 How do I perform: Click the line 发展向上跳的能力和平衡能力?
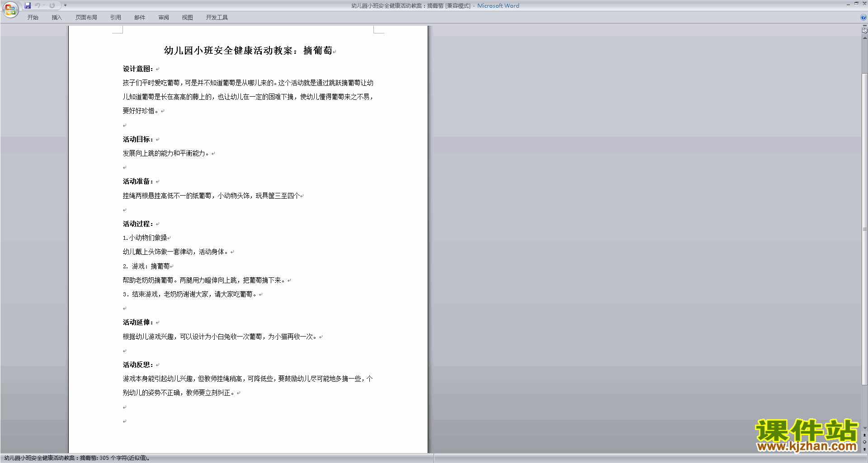tap(166, 154)
